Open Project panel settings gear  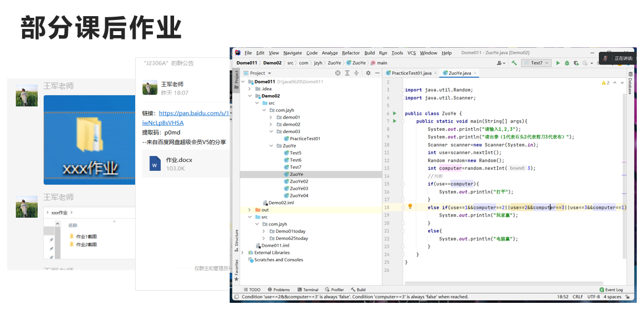click(x=368, y=73)
